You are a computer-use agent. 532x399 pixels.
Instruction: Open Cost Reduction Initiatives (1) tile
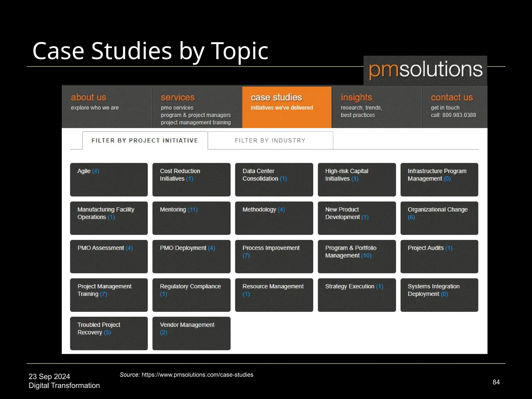pyautogui.click(x=191, y=179)
